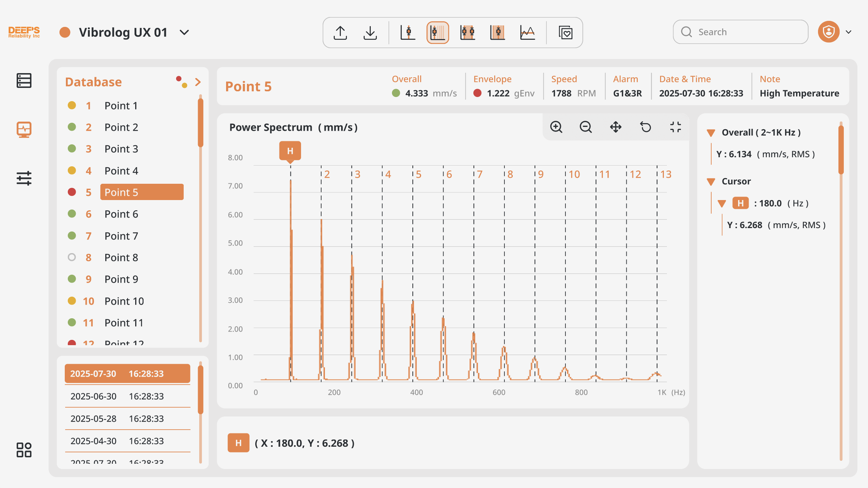Select the band cursor tool icon
The height and width of the screenshot is (488, 868).
[x=497, y=33]
